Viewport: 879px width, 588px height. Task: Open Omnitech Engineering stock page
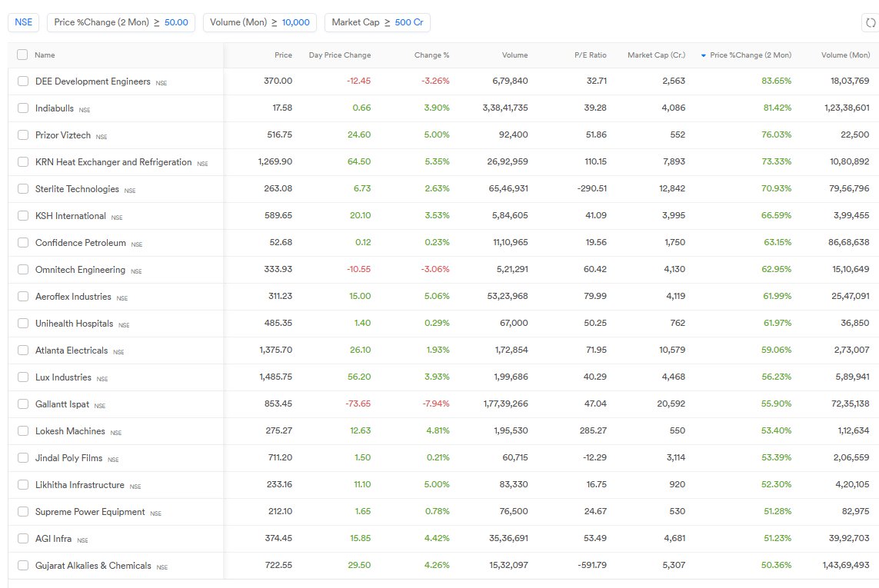click(x=80, y=270)
